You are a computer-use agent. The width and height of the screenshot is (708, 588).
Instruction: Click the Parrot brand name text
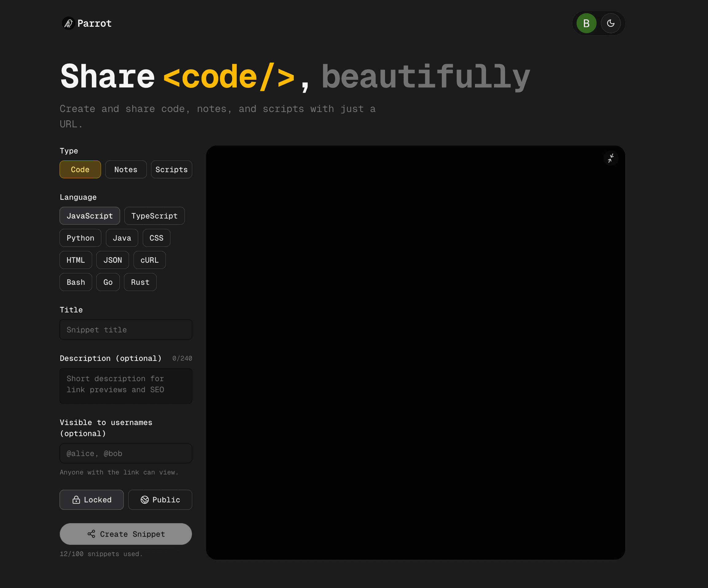(x=94, y=23)
